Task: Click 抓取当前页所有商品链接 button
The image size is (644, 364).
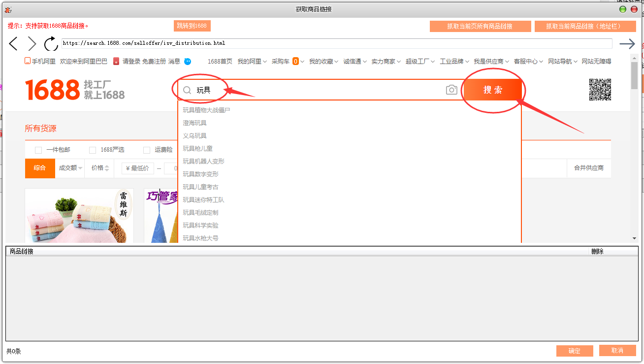Action: click(x=480, y=26)
